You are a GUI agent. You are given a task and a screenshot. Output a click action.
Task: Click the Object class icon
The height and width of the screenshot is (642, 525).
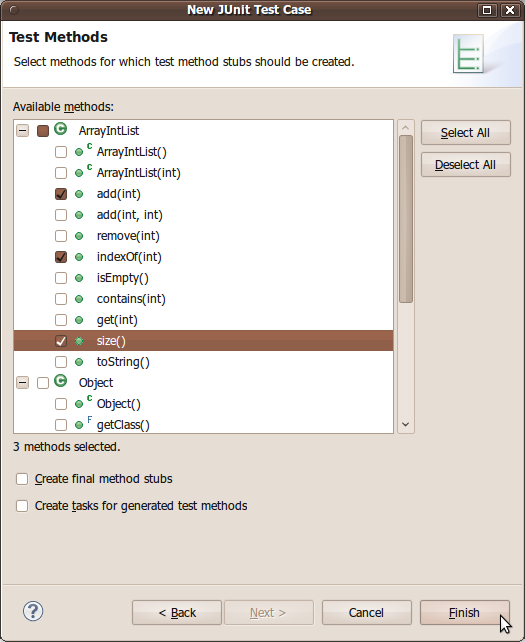point(61,381)
